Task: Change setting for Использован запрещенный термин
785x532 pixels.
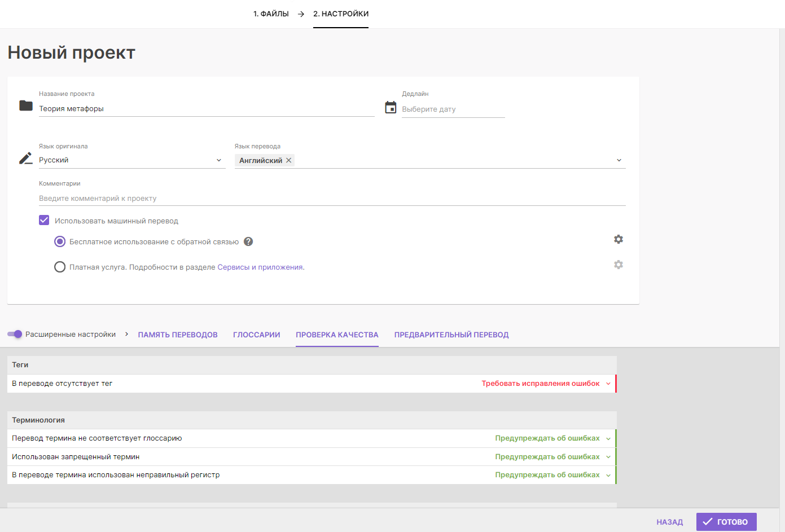Action: 553,457
